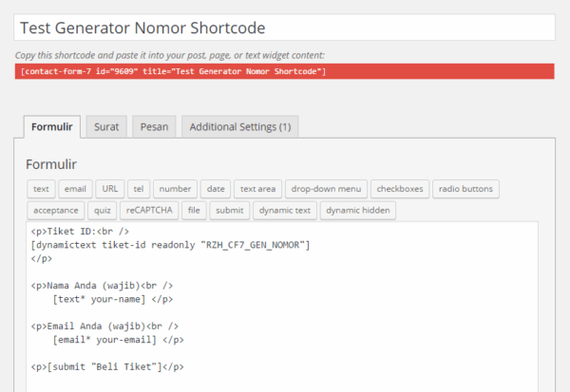Open the Pesan tab
Image resolution: width=570 pixels, height=392 pixels.
click(154, 127)
